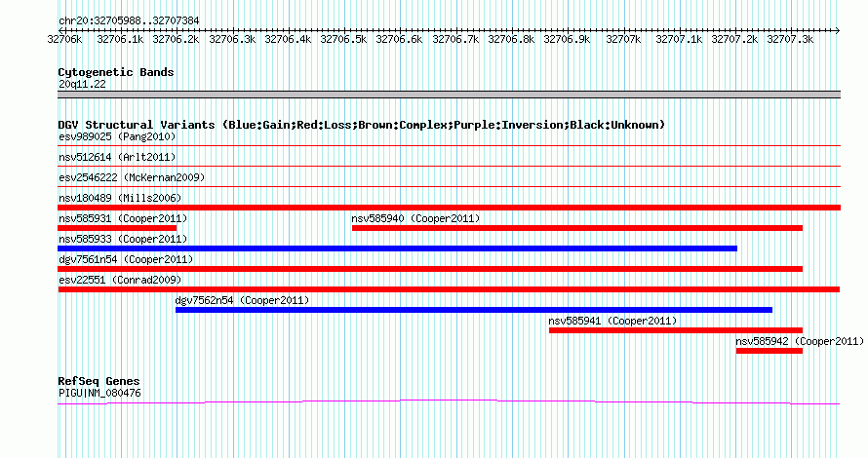Image resolution: width=868 pixels, height=458 pixels.
Task: Click the thin red esv2546222 variant line
Action: coord(449,186)
